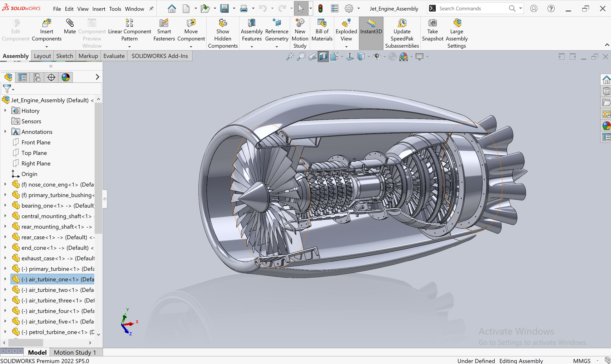Screen dimensions: 611x364
Task: Open the File menu
Action: pyautogui.click(x=57, y=9)
